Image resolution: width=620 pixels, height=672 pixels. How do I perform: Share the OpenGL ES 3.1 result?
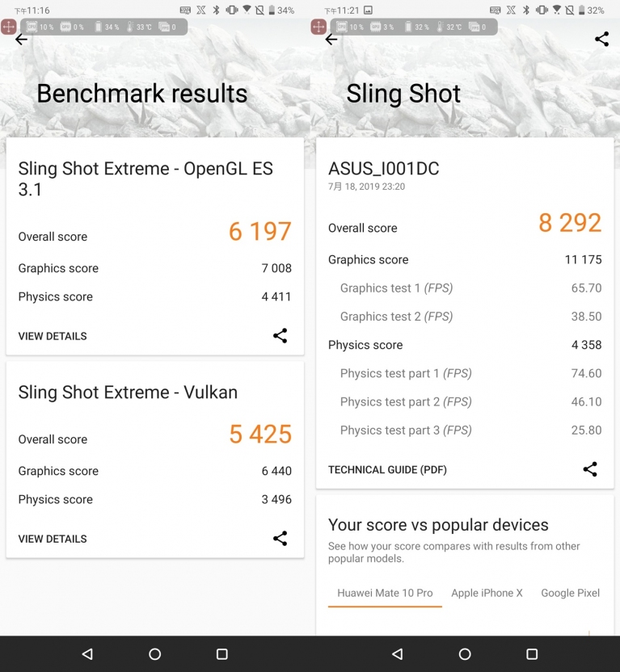(280, 335)
